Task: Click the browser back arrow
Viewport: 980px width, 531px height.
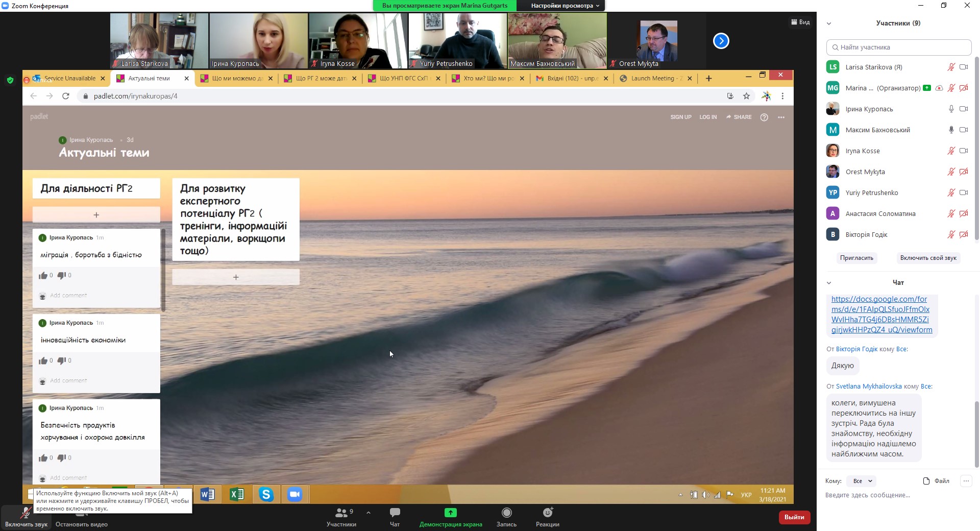Action: point(33,96)
